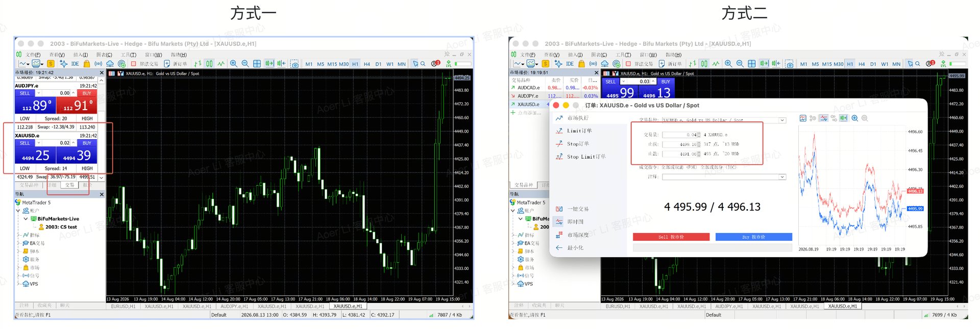Zoom out using the 方式一 window toolbar
980x329 pixels.
pyautogui.click(x=245, y=64)
